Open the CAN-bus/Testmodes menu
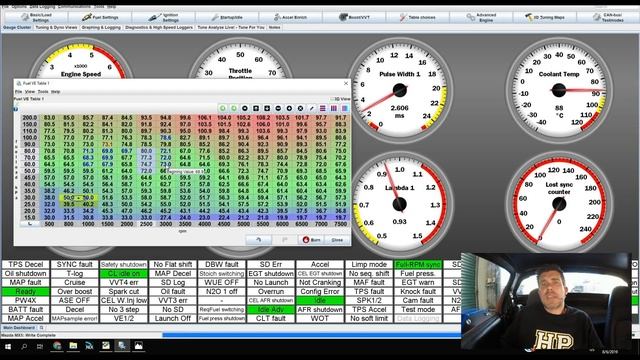The image size is (640, 360). pos(608,18)
